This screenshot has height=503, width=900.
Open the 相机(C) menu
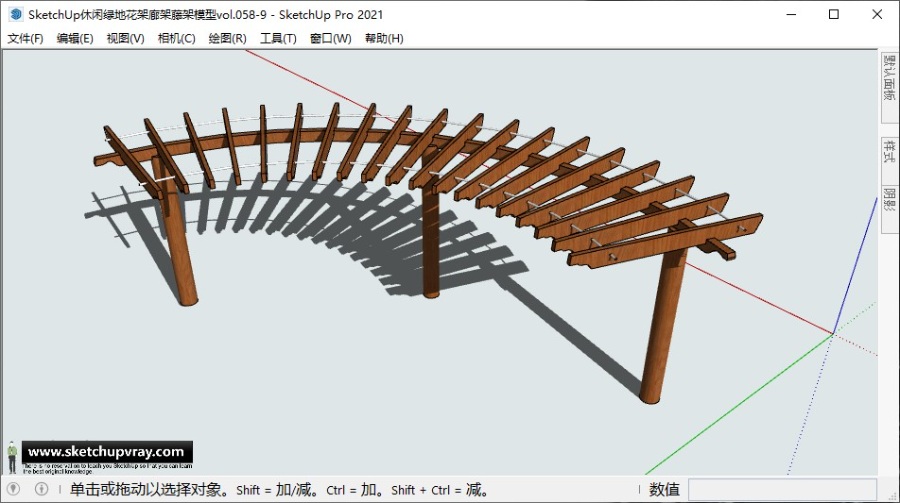176,38
